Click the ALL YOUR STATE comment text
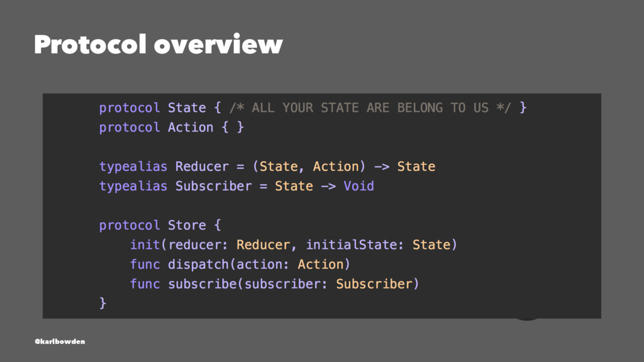 370,108
